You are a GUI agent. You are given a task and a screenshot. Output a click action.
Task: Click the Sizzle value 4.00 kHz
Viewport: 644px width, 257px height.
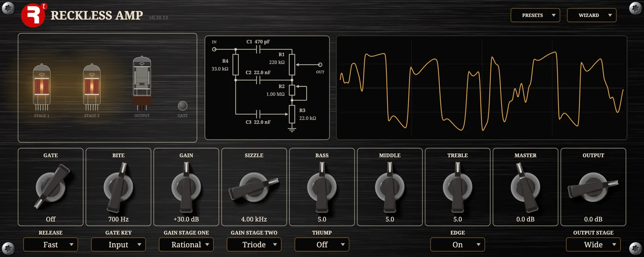click(254, 219)
